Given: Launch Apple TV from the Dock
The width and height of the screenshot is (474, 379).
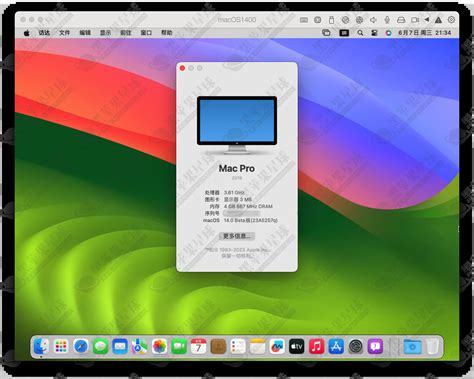Looking at the screenshot, I should [297, 347].
